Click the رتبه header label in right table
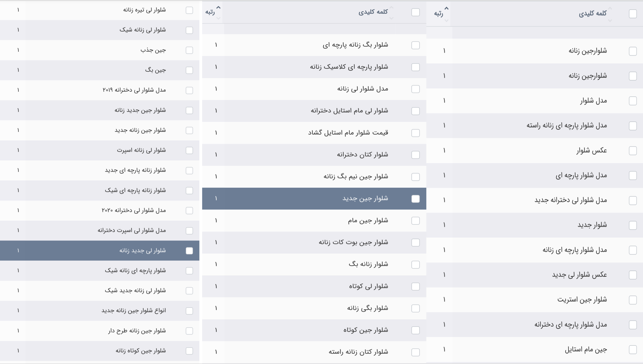 point(439,14)
